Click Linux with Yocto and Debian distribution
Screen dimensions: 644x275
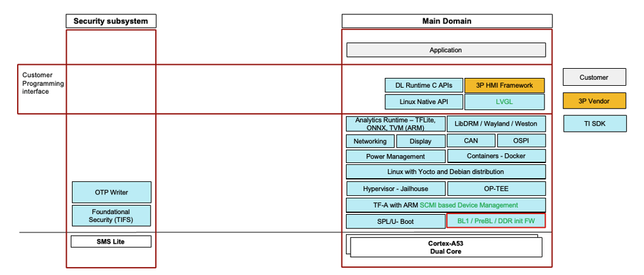click(445, 172)
